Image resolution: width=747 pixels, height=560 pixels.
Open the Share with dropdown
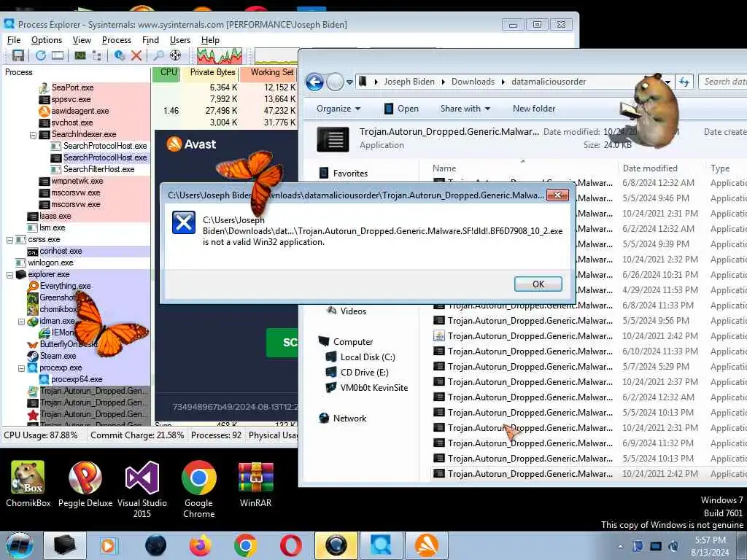(465, 109)
